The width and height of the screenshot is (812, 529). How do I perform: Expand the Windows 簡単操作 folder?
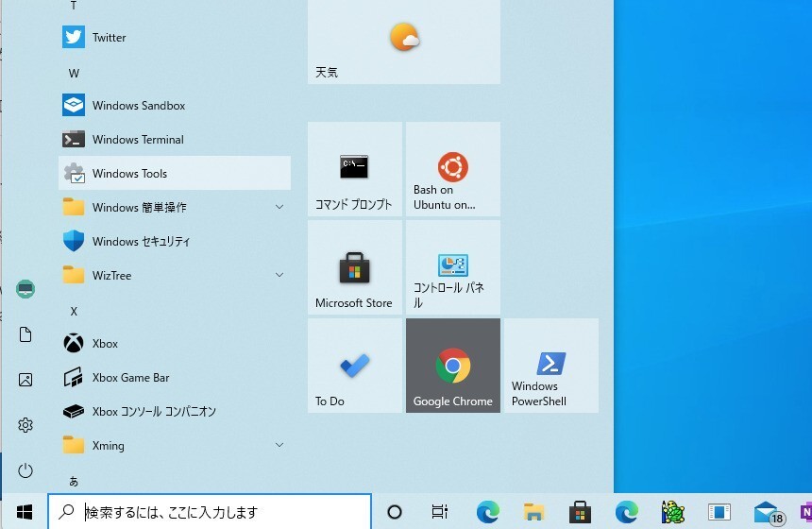[x=279, y=208]
